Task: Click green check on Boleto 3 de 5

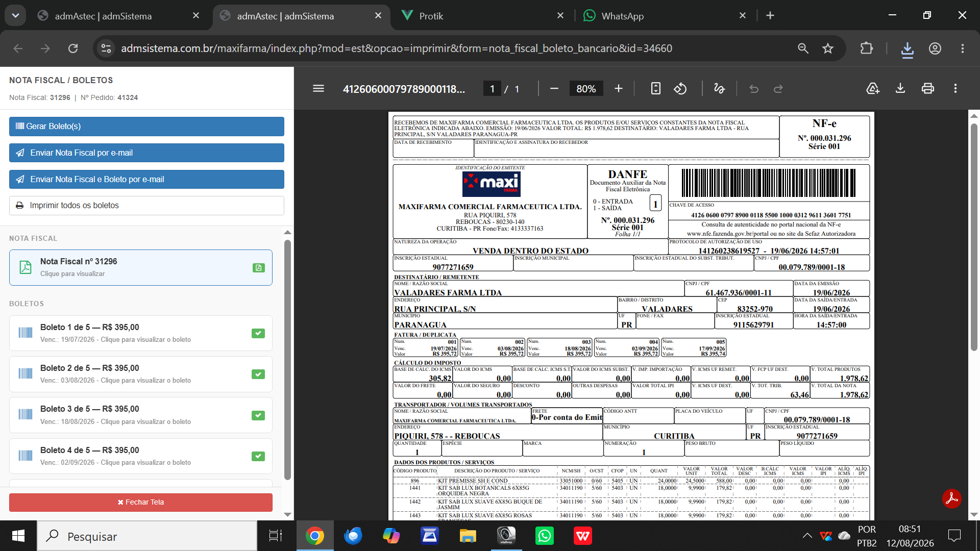Action: point(258,415)
